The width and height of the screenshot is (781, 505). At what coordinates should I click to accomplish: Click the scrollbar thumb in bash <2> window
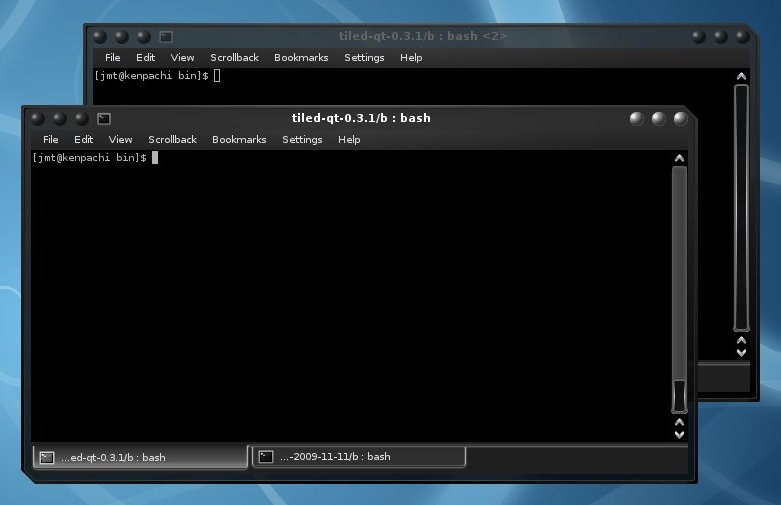[741, 208]
